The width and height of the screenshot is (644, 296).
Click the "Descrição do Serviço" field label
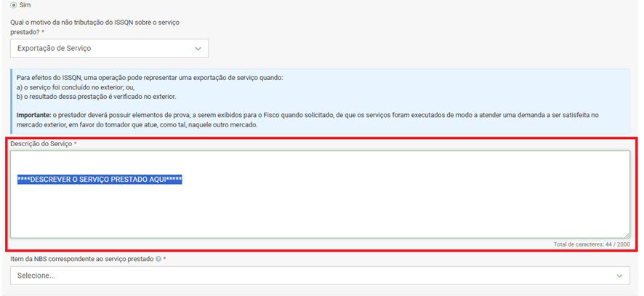coord(41,144)
